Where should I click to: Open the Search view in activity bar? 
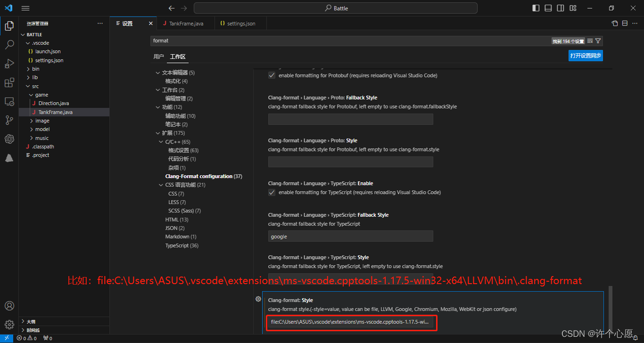point(9,45)
